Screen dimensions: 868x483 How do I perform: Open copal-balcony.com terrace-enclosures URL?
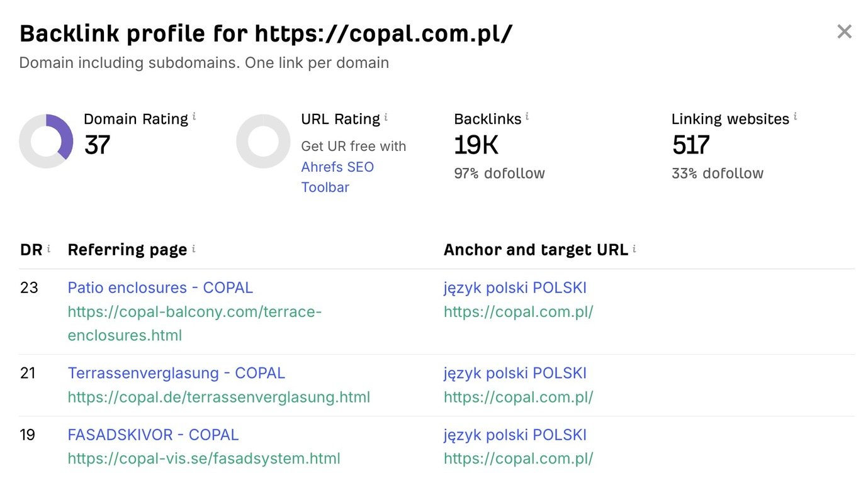pos(194,323)
